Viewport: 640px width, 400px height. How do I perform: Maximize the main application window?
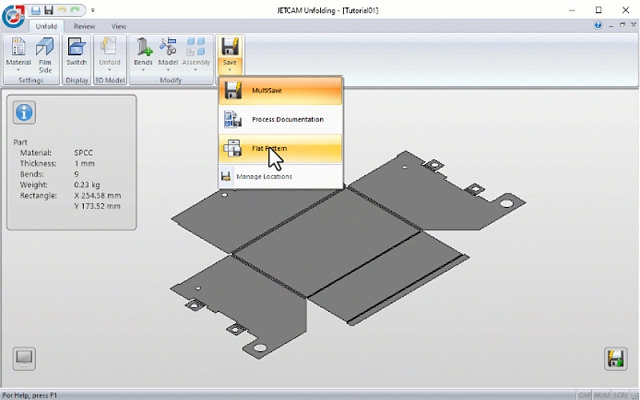click(x=598, y=10)
